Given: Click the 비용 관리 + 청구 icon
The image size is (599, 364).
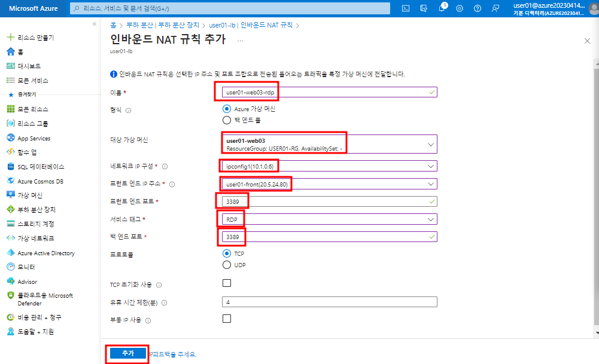Looking at the screenshot, I should [11, 317].
